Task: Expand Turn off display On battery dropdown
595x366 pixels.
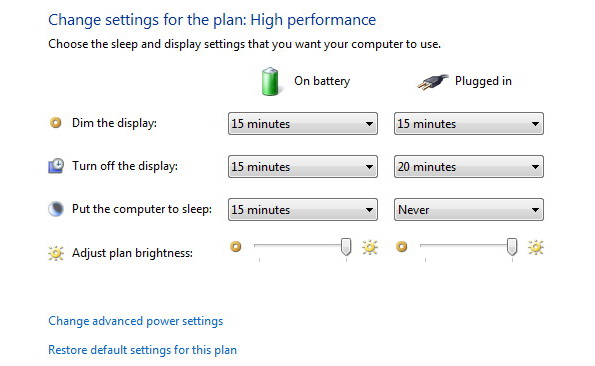Action: [x=303, y=167]
